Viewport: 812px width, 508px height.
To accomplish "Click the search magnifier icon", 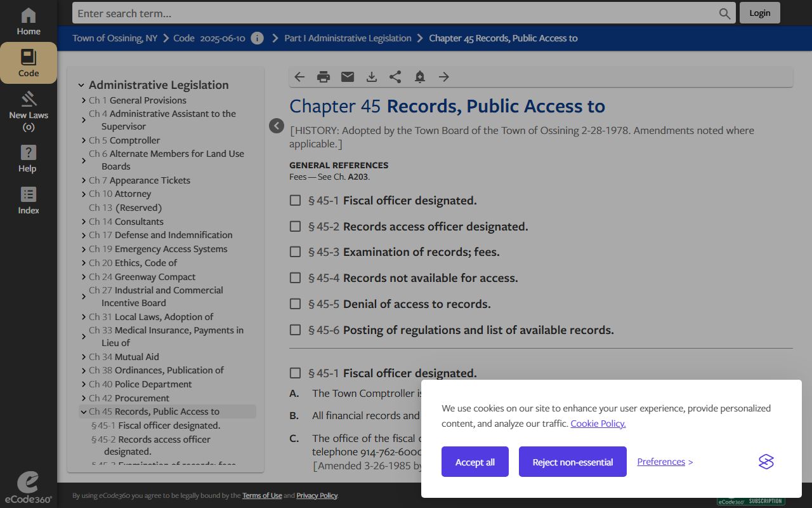I will [x=724, y=13].
